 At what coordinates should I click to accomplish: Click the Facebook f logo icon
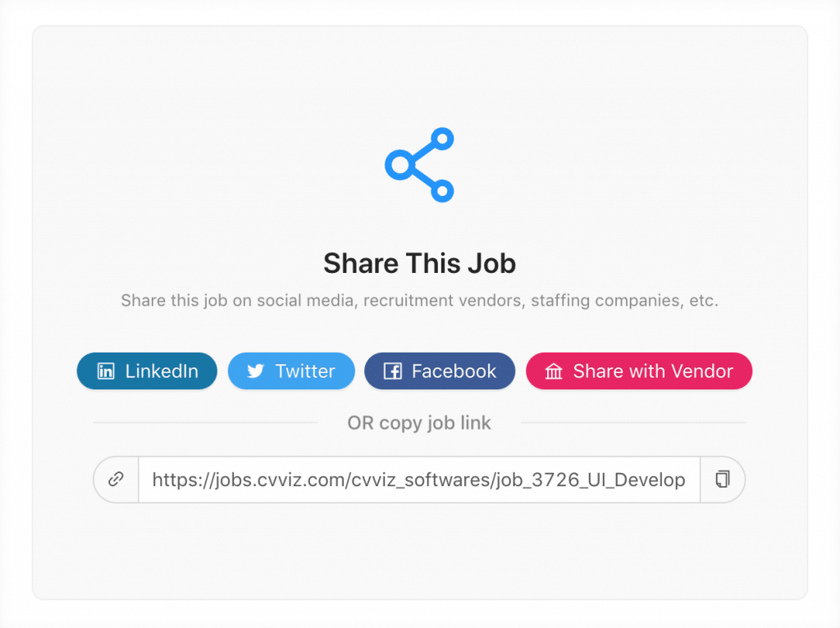point(393,371)
